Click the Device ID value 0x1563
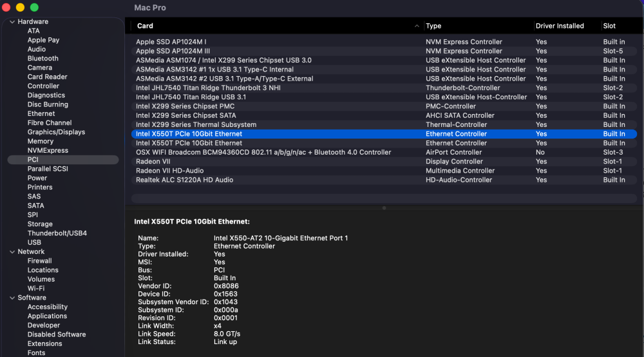 coord(225,294)
